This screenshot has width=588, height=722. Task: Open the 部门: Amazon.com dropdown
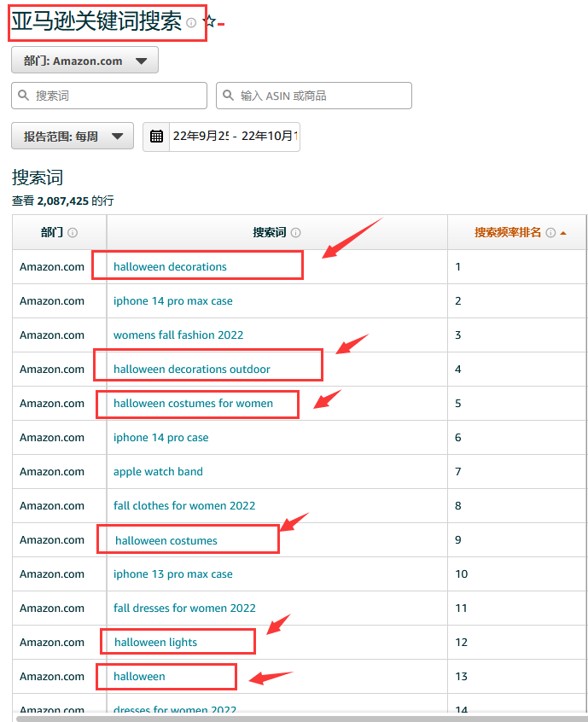tap(84, 61)
